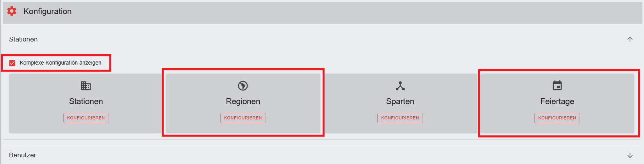Click the red gear Konfiguration icon
Screen dimensions: 644x164
[x=12, y=11]
